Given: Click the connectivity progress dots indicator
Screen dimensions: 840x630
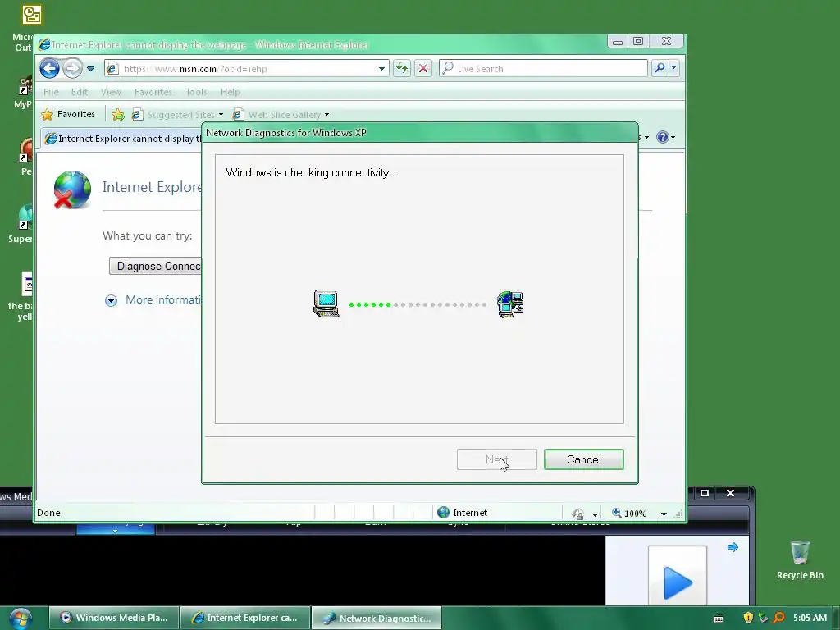Looking at the screenshot, I should point(418,305).
